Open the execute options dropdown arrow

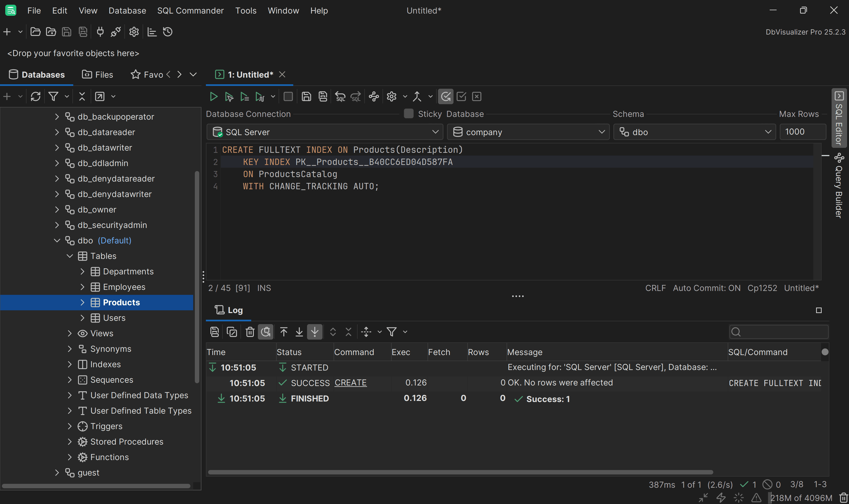coord(273,97)
